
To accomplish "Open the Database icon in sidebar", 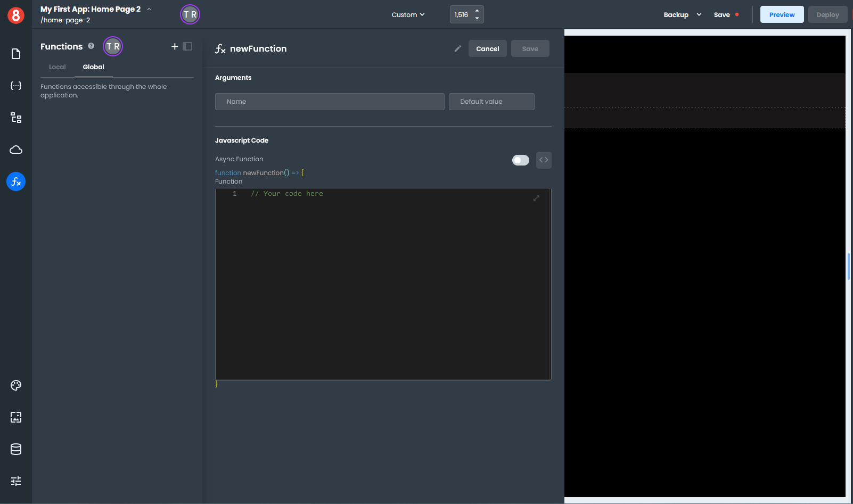I will pos(16,449).
